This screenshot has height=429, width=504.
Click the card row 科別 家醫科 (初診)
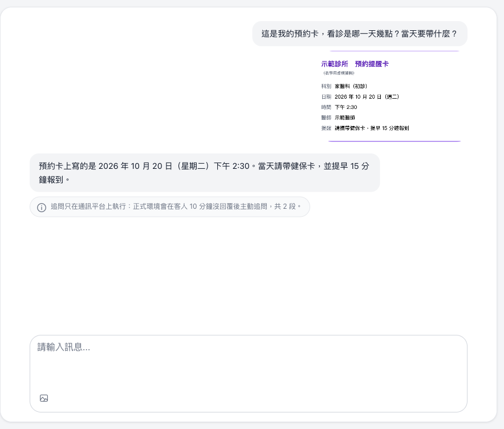[344, 86]
